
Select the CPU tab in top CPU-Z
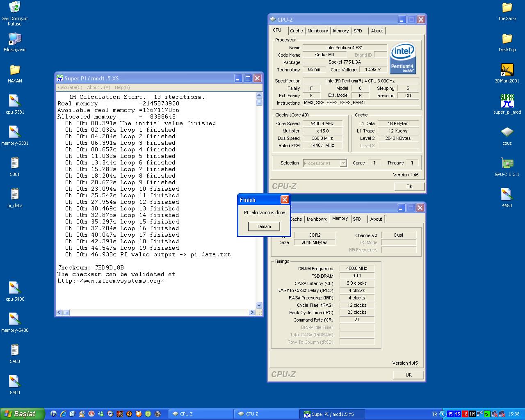click(x=277, y=30)
